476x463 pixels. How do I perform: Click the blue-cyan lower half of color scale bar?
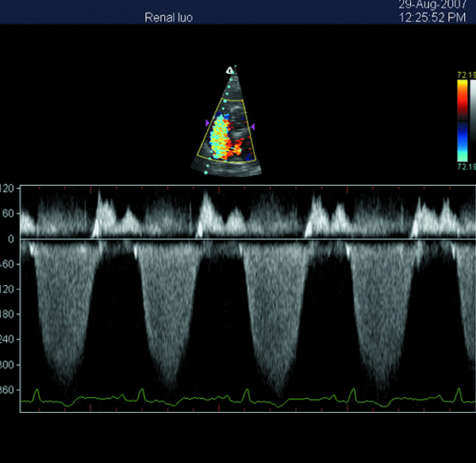(462, 144)
